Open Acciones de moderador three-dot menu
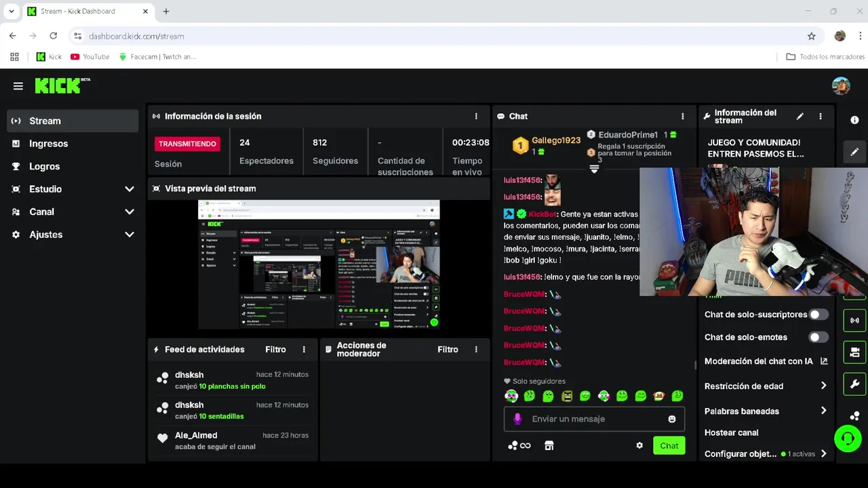This screenshot has width=868, height=488. (476, 350)
